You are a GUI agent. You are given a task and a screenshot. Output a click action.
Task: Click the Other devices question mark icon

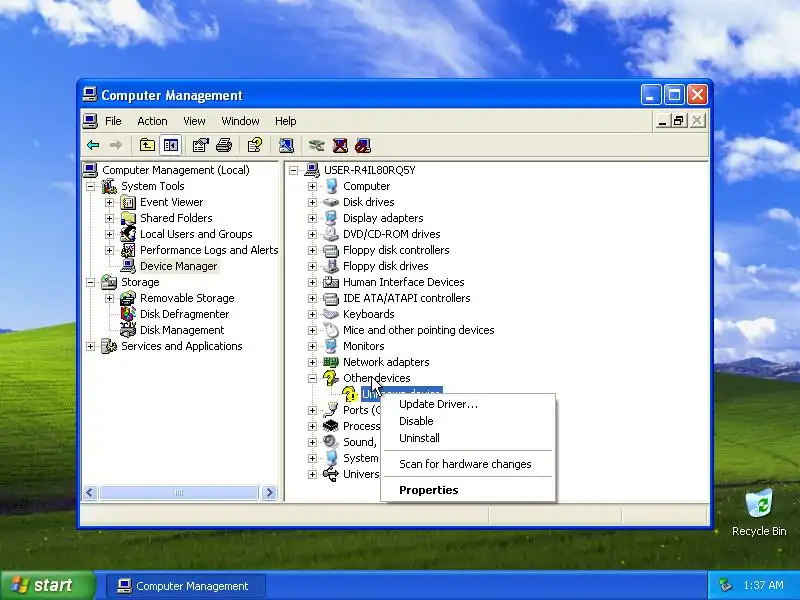[x=331, y=378]
